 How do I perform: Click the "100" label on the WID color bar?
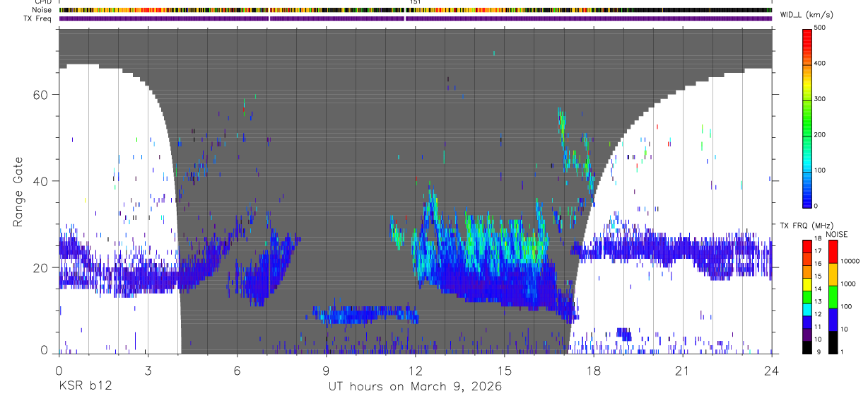[821, 170]
